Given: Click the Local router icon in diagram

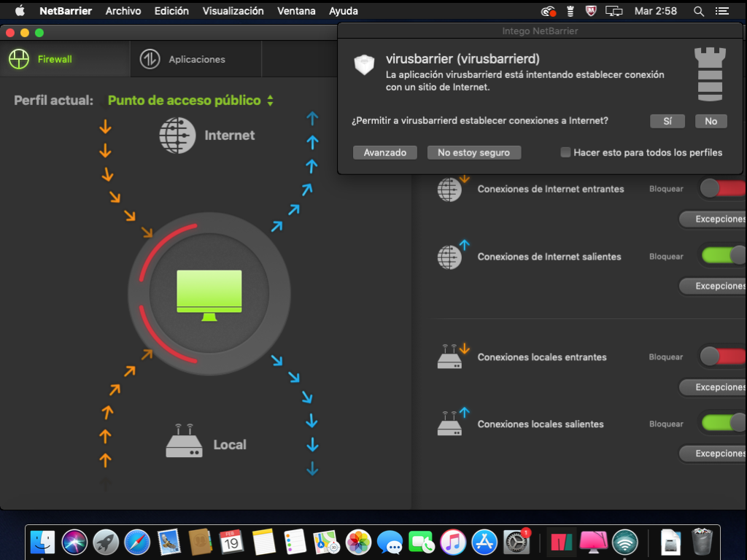Looking at the screenshot, I should tap(184, 441).
